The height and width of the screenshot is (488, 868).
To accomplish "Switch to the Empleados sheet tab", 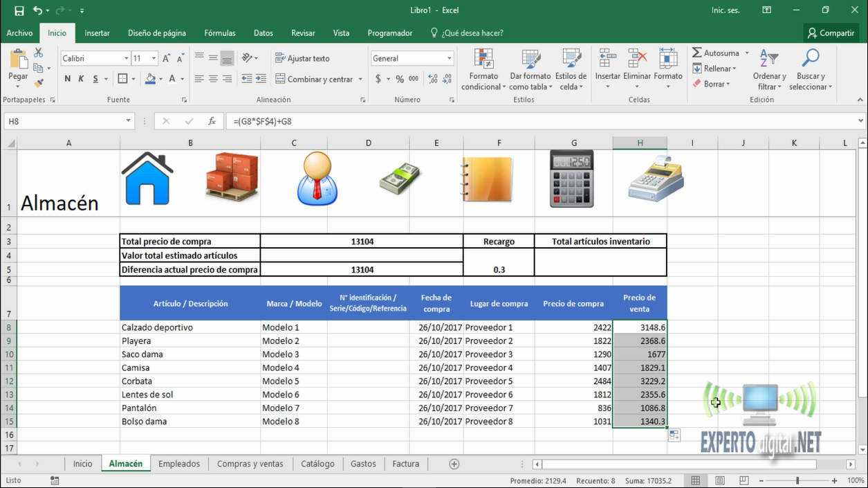I will pos(178,464).
